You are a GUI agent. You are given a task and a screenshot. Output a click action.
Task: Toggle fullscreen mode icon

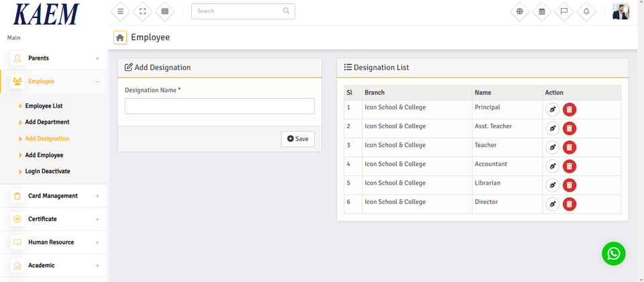click(x=142, y=11)
